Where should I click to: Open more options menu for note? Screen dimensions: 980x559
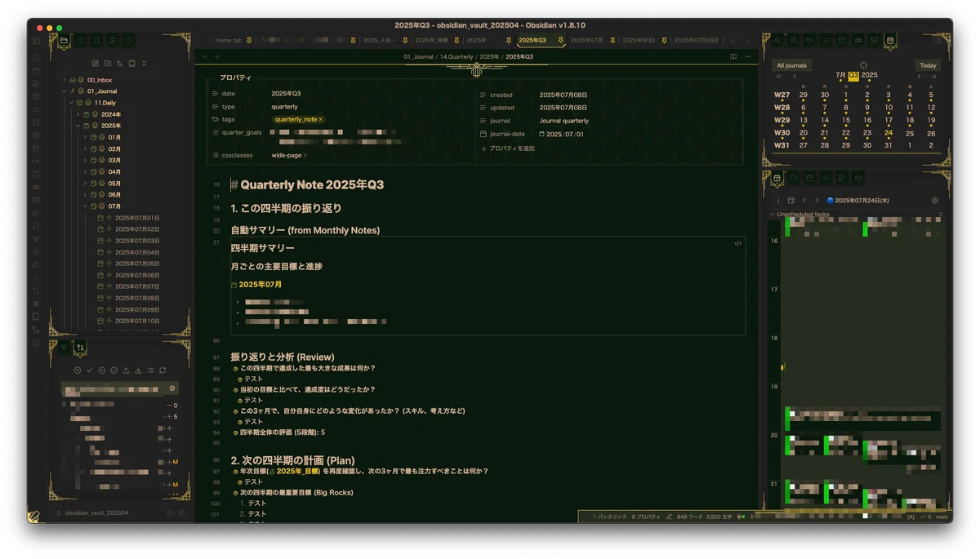pos(747,56)
